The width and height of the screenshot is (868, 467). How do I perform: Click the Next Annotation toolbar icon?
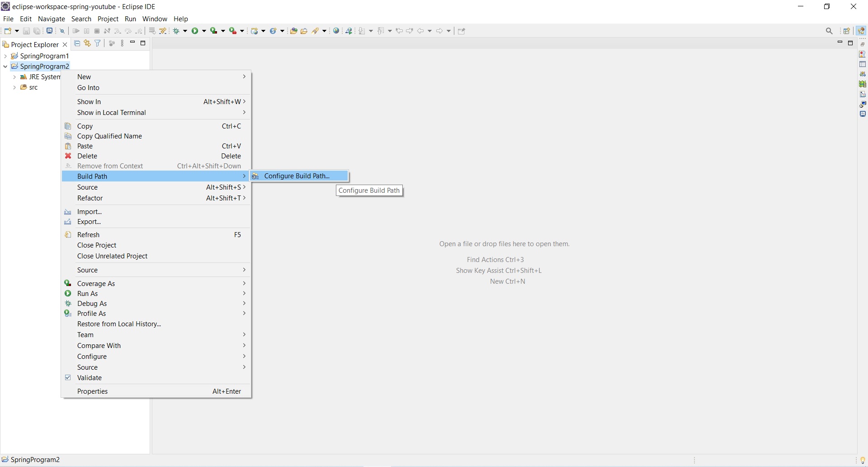click(363, 31)
